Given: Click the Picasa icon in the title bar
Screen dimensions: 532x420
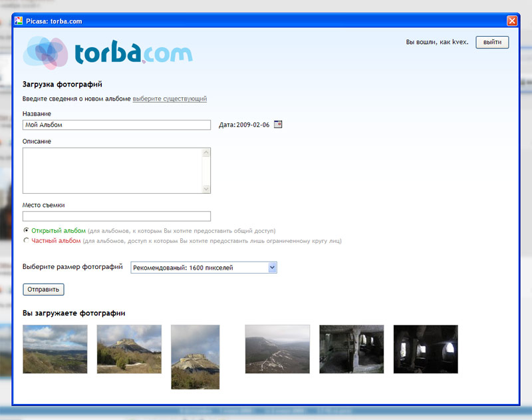Looking at the screenshot, I should [19, 21].
